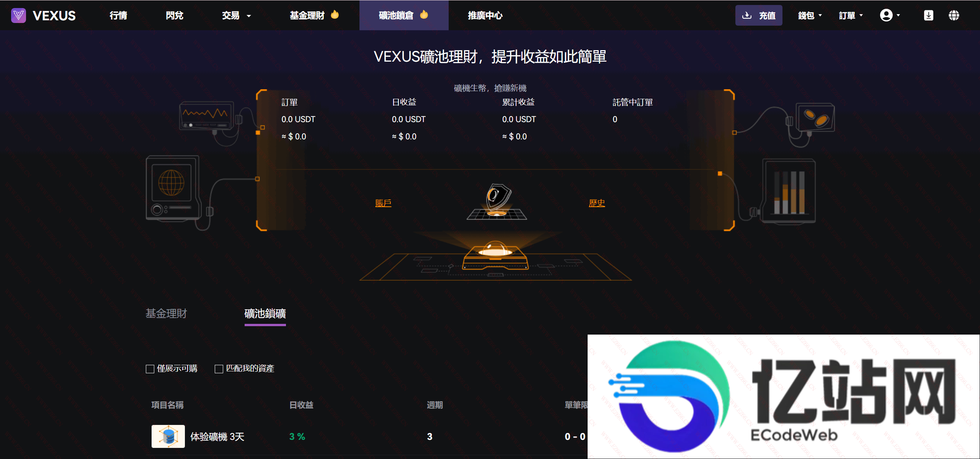Click the 週期 column header
Screen dimensions: 980x459
coord(435,405)
